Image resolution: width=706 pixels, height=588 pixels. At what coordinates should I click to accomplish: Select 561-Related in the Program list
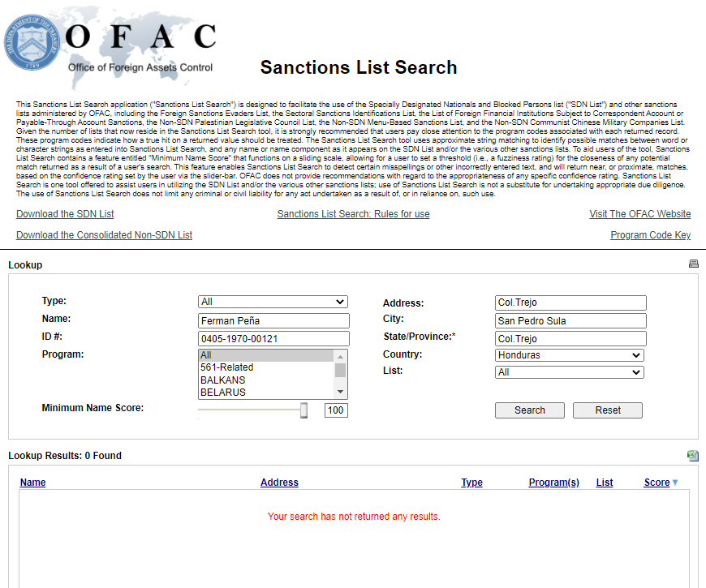click(x=227, y=367)
